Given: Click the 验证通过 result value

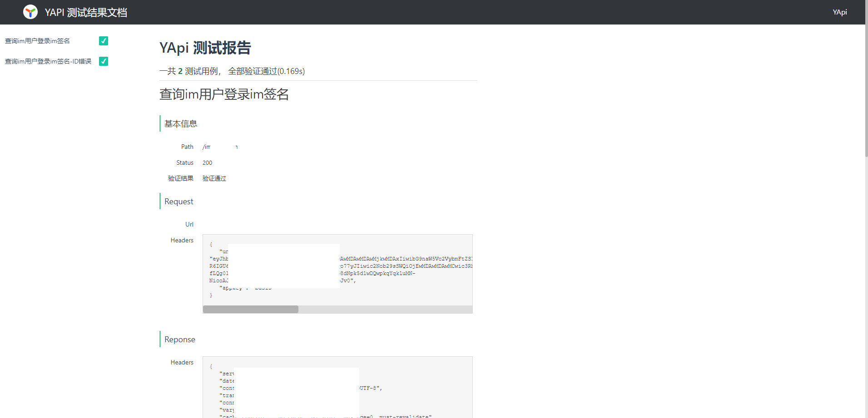Looking at the screenshot, I should (214, 178).
